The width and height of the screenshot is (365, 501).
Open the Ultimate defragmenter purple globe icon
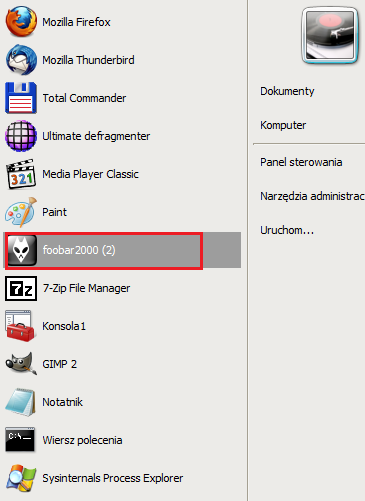point(21,136)
